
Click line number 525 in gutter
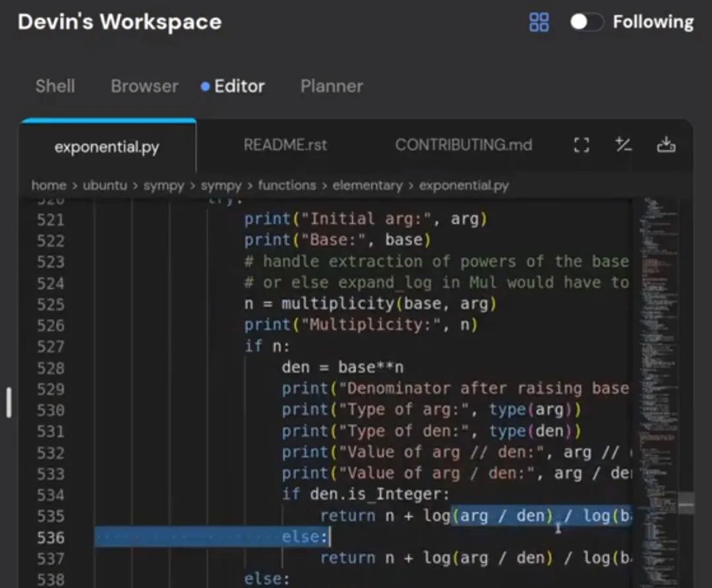(x=50, y=304)
